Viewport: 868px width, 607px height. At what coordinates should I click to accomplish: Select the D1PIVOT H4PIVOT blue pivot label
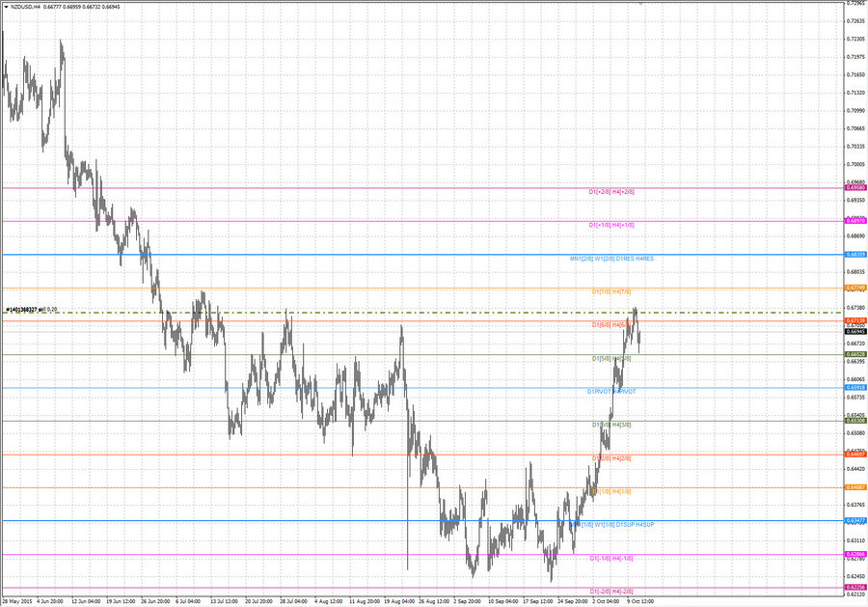[611, 390]
